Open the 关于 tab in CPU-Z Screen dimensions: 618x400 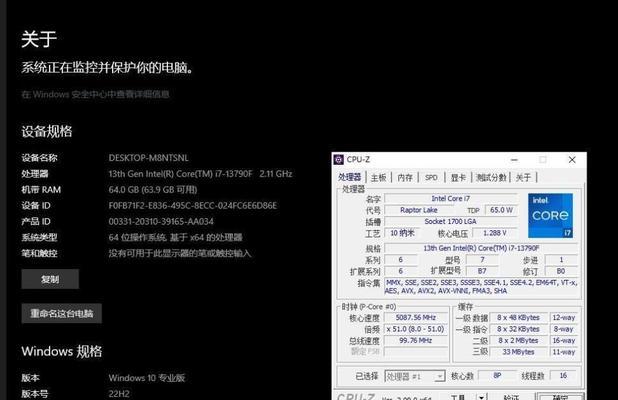[x=523, y=178]
